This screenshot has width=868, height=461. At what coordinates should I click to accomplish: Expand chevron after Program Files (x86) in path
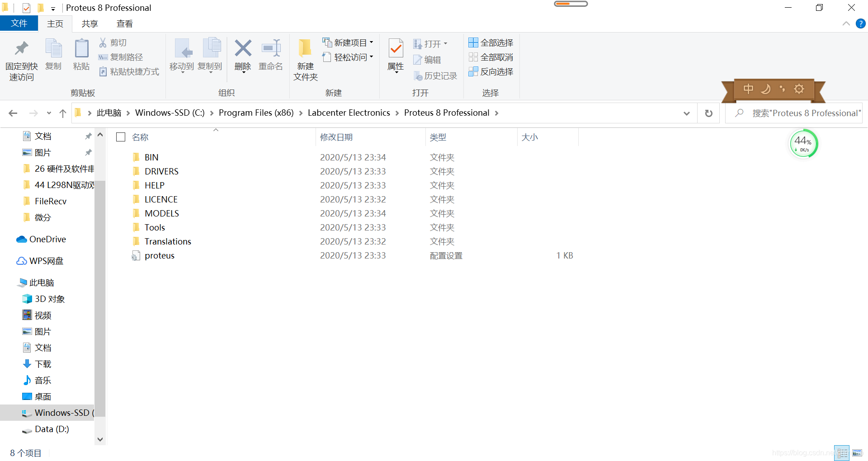[x=301, y=113]
